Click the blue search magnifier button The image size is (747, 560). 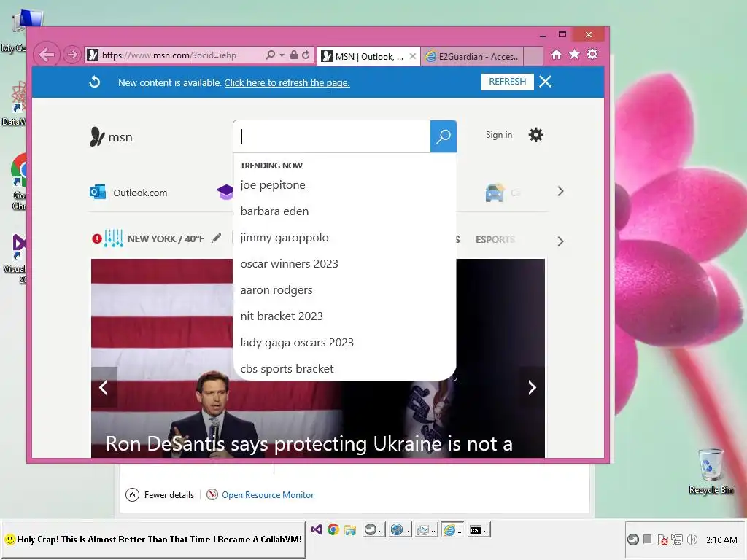tap(444, 136)
